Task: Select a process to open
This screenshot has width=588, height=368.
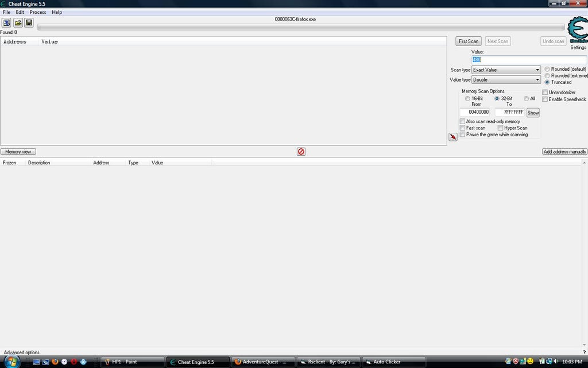Action: (6, 22)
